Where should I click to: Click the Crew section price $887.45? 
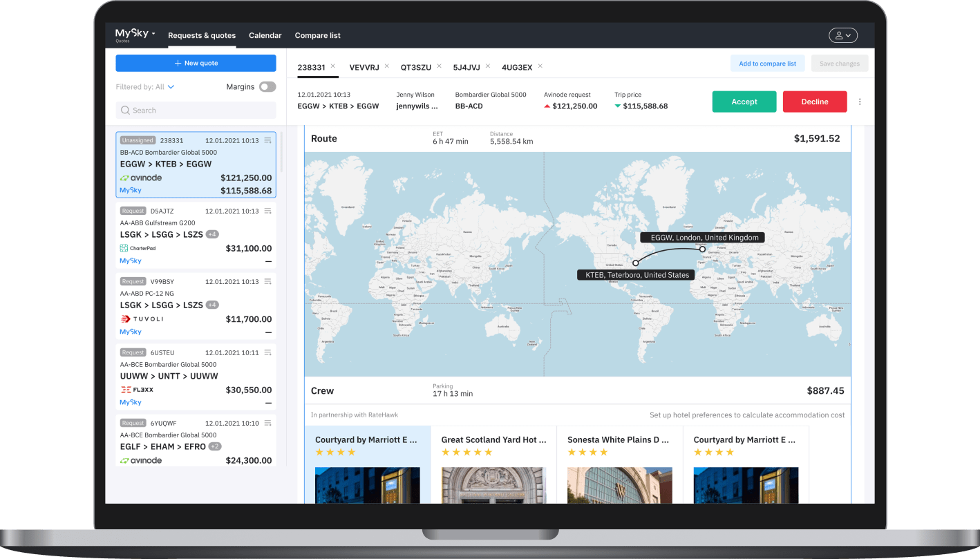pos(825,390)
